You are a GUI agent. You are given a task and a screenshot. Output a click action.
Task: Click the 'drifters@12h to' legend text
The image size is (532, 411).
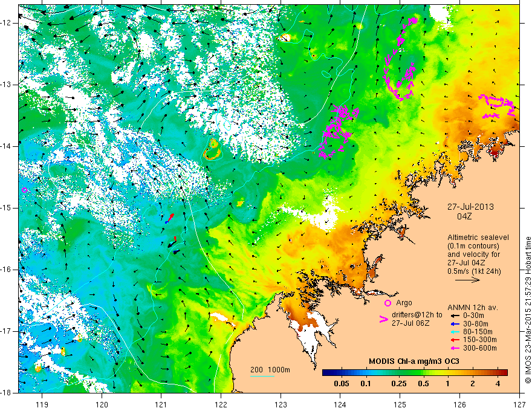point(417,315)
